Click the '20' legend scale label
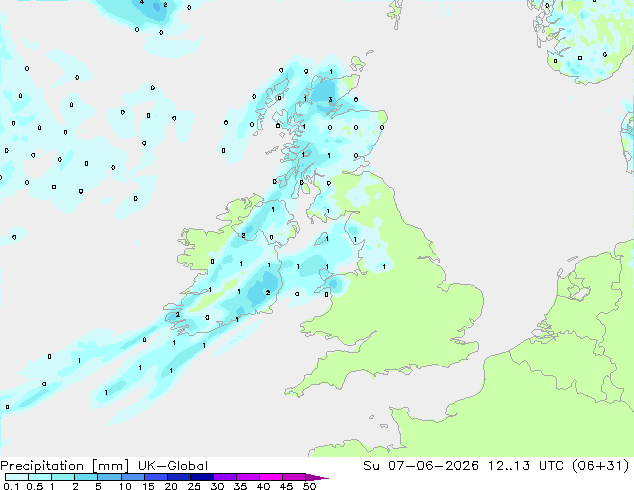 [171, 486]
